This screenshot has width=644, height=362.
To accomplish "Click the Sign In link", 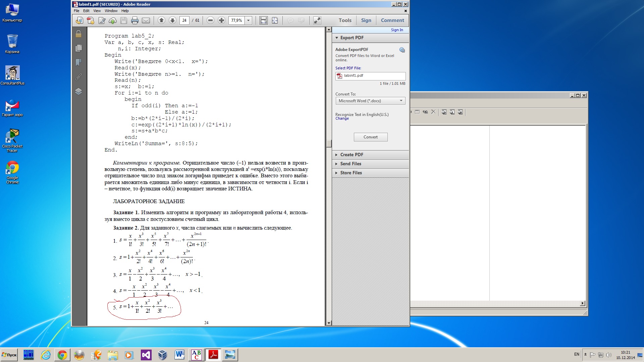I will (x=396, y=29).
